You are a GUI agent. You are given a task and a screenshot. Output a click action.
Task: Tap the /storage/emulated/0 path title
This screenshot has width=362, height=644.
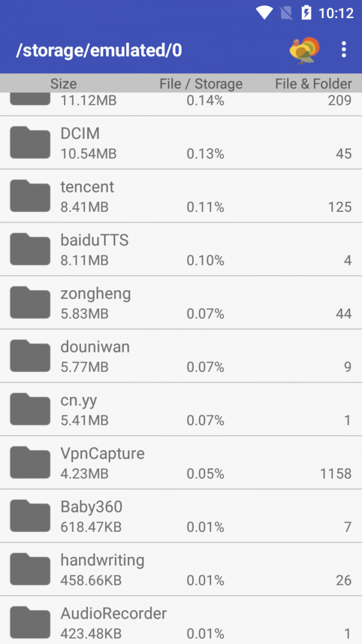click(99, 51)
